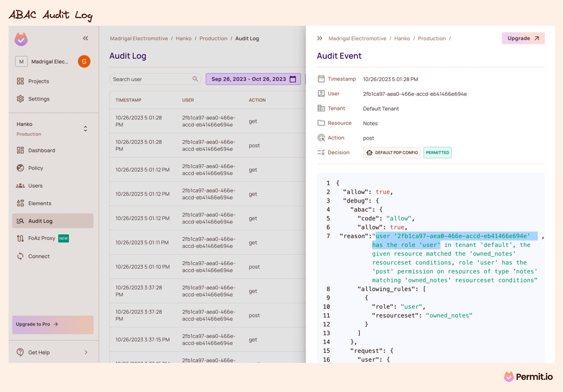Image resolution: width=563 pixels, height=392 pixels.
Task: Click the Upgrade button in the event panel
Action: coord(523,38)
